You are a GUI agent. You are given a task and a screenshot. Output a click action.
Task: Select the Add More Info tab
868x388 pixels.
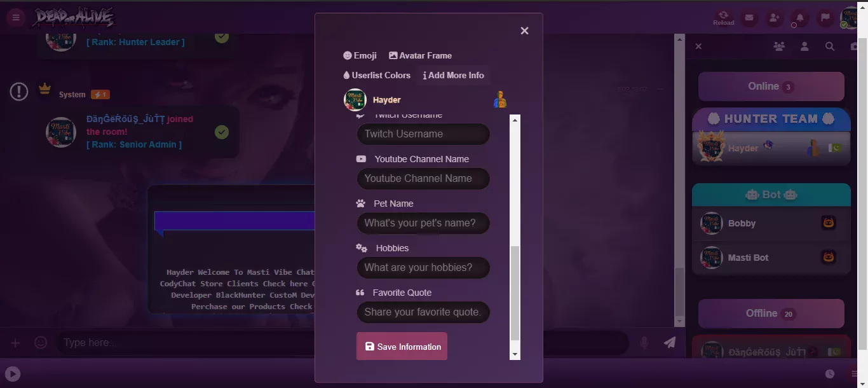[453, 75]
